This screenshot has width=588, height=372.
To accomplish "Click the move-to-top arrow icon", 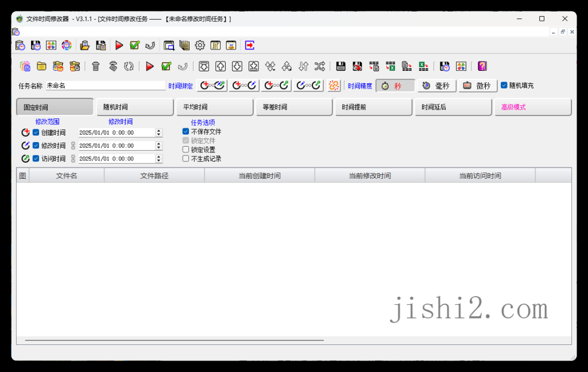I will [x=204, y=67].
